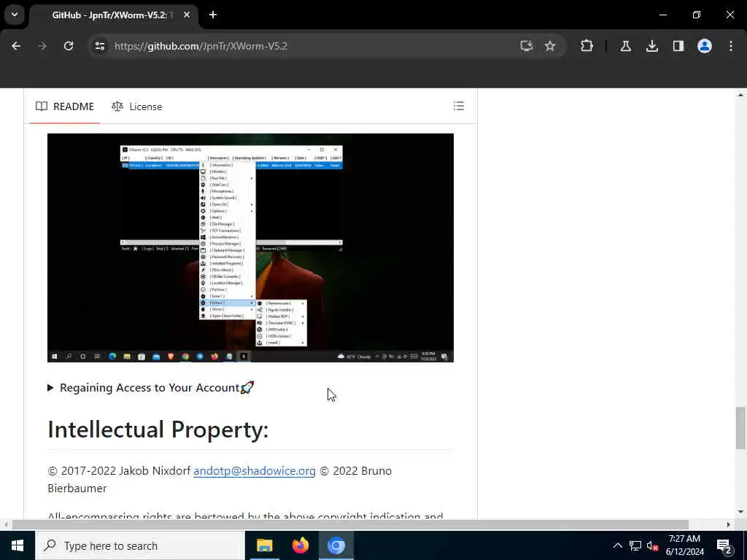Switch to the README tab
The height and width of the screenshot is (560, 747).
coord(65,106)
